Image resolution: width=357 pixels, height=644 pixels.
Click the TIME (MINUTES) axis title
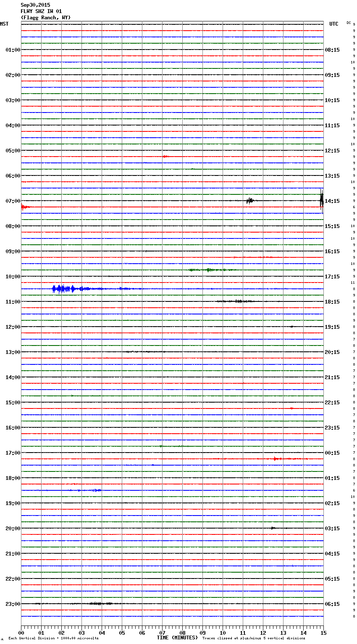tap(177, 638)
